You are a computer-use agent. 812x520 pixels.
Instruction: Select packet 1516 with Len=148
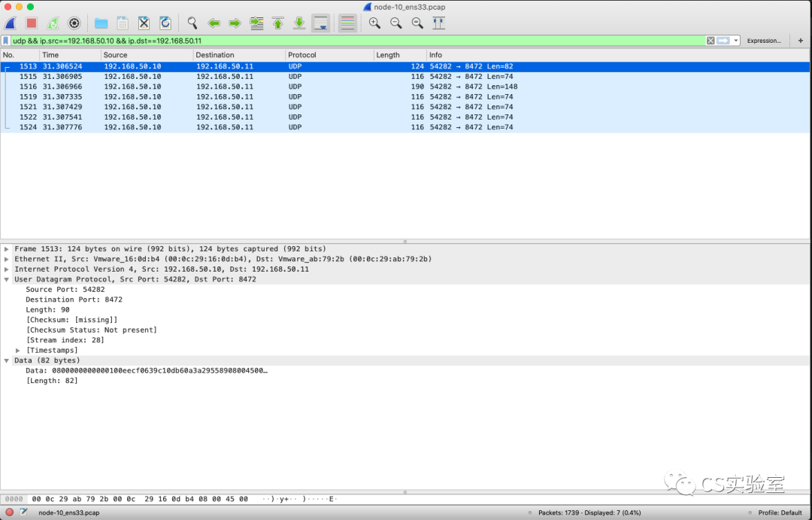coord(405,87)
